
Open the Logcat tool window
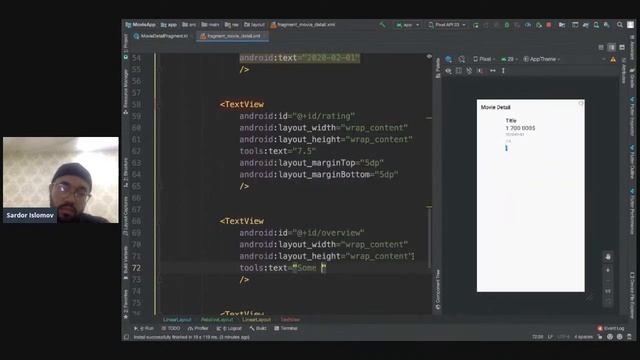coord(229,328)
